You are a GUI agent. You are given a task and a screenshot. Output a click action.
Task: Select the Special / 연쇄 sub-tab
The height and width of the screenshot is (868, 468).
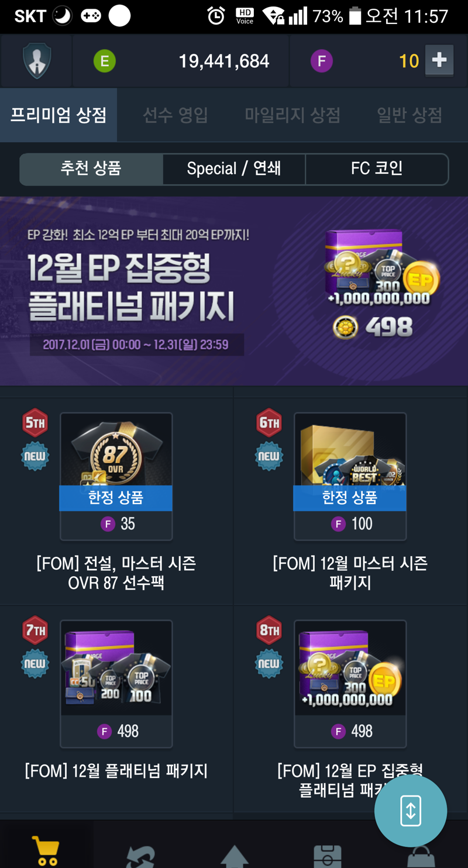click(x=234, y=169)
